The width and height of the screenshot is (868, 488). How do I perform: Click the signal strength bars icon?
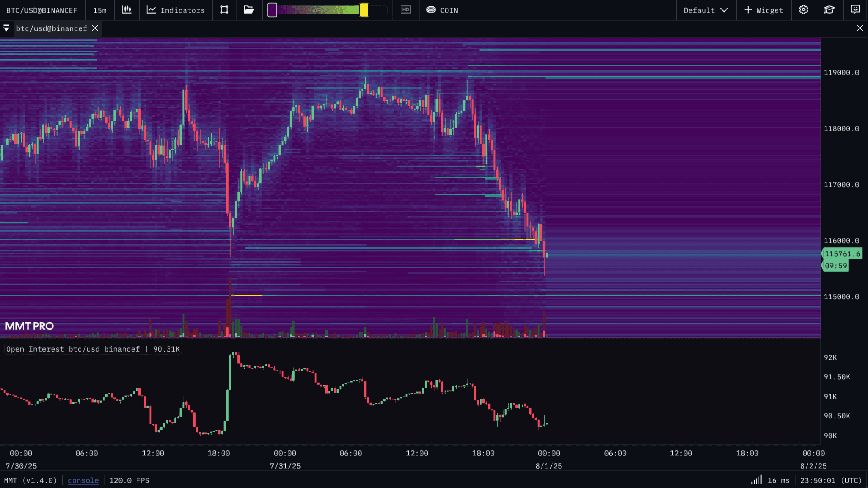pyautogui.click(x=756, y=480)
